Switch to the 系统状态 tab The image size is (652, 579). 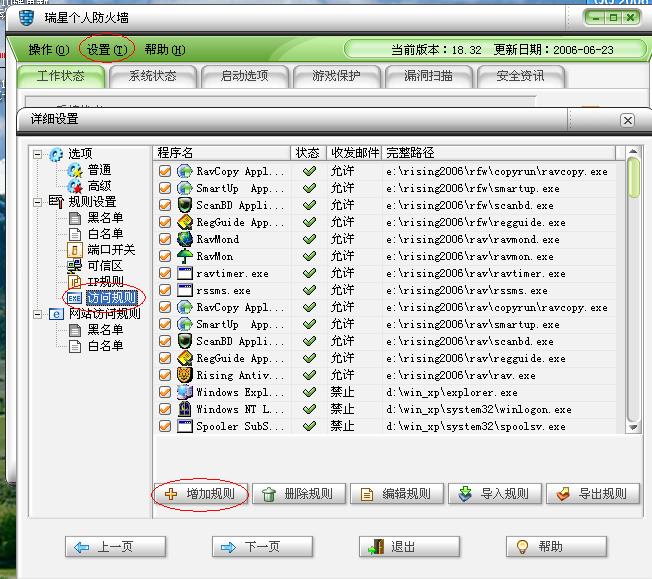click(x=153, y=77)
